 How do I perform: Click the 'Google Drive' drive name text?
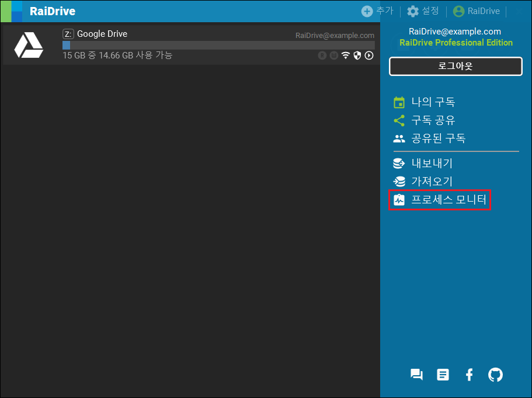(102, 34)
